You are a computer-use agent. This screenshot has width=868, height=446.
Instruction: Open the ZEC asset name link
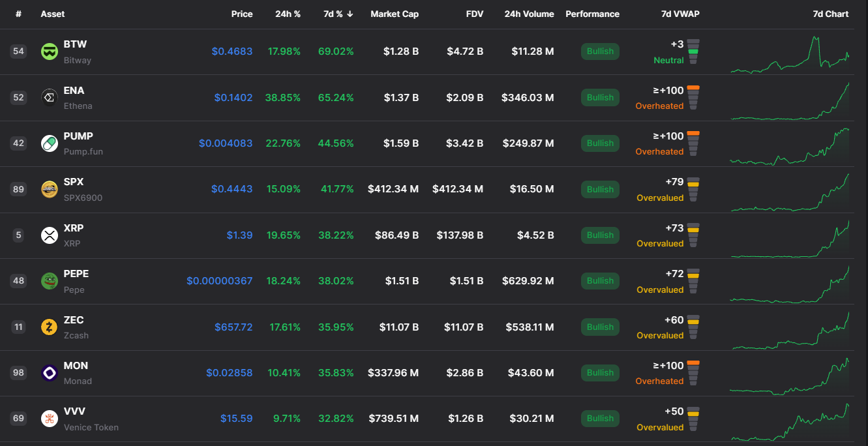[74, 320]
